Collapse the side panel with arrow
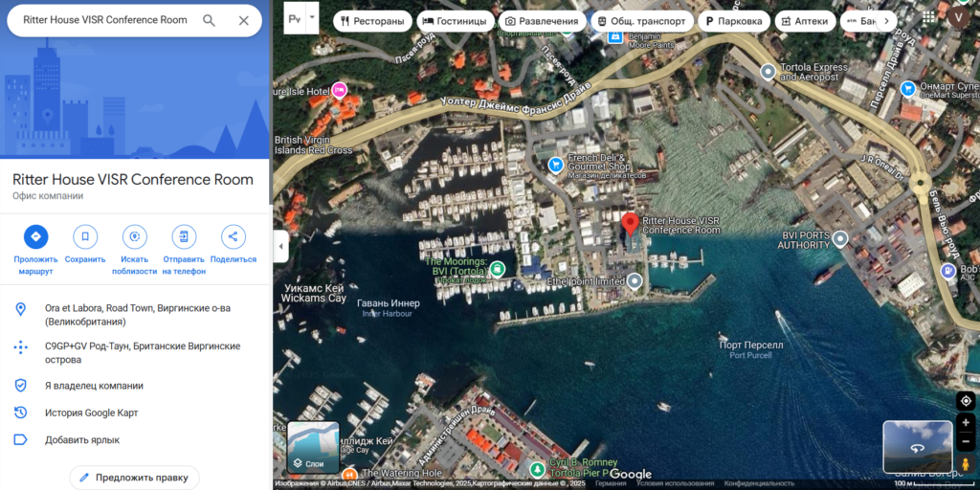980x490 pixels. [x=280, y=246]
